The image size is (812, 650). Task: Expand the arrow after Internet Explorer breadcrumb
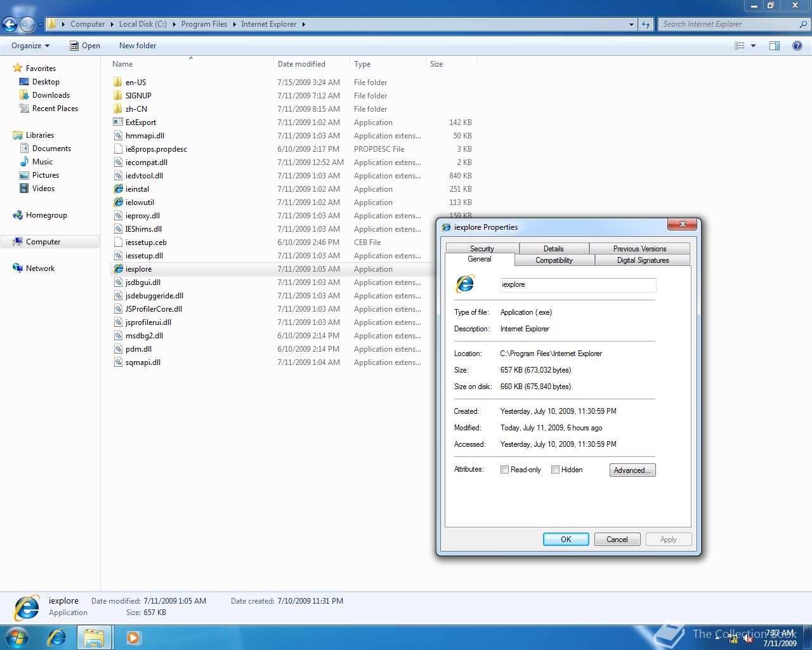[303, 24]
